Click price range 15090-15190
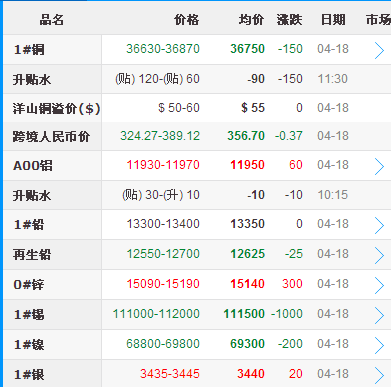Image resolution: width=391 pixels, height=387 pixels. click(163, 284)
